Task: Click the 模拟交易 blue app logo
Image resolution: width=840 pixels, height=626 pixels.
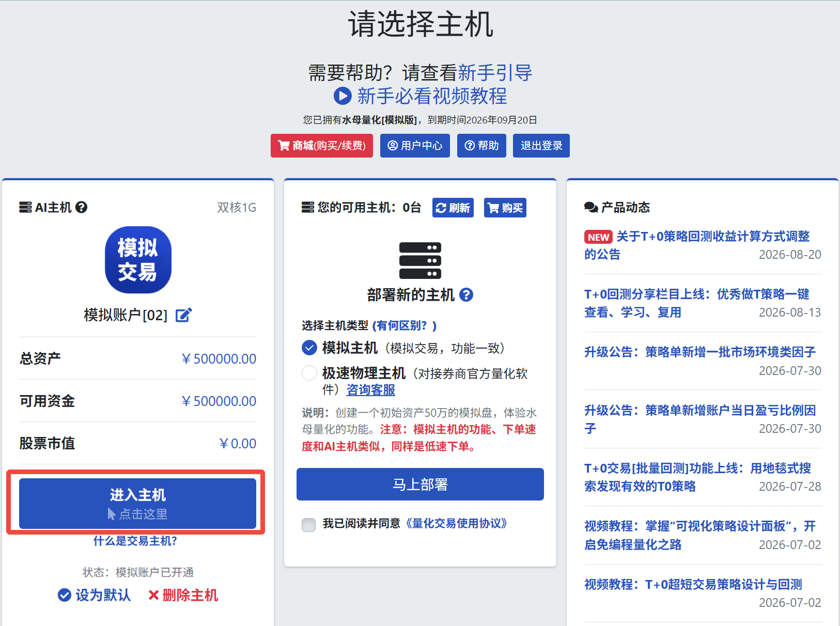Action: point(138,260)
